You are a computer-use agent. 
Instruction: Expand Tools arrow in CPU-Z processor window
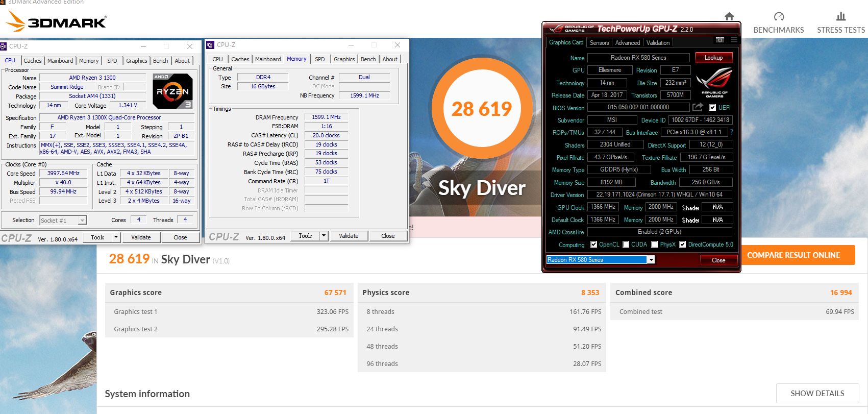(x=116, y=237)
